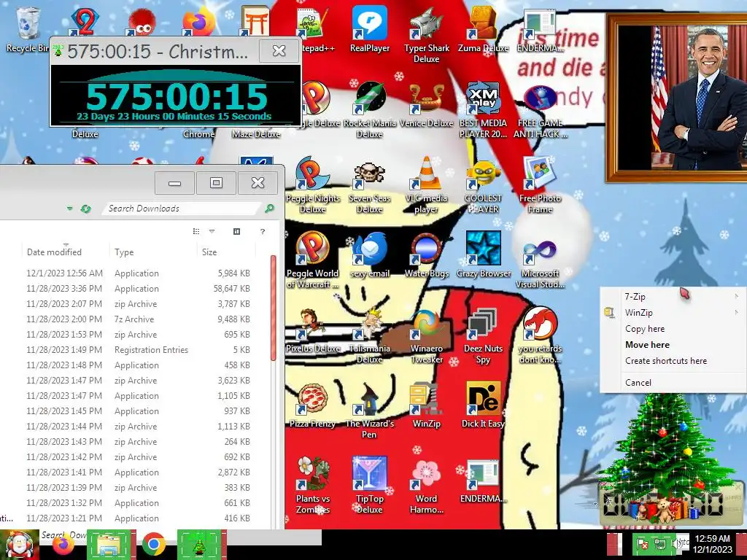Sort files by Type column

[152, 252]
